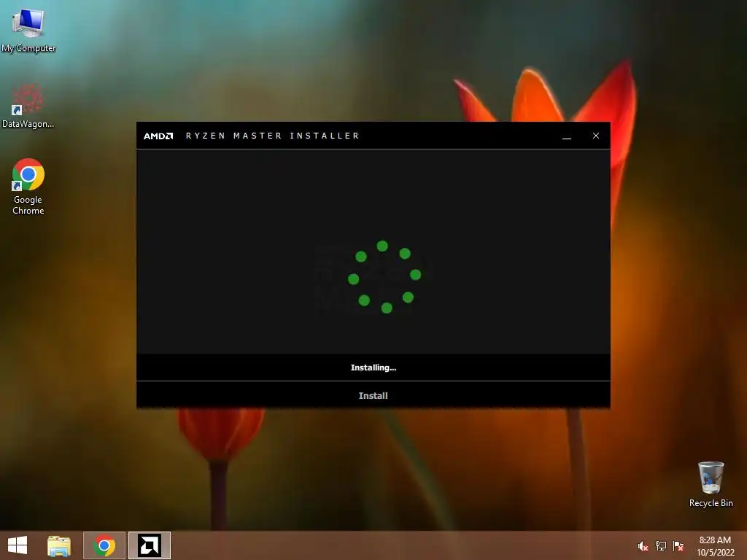Viewport: 747px width, 560px height.
Task: Open the My Computer desktop icon
Action: [x=28, y=29]
